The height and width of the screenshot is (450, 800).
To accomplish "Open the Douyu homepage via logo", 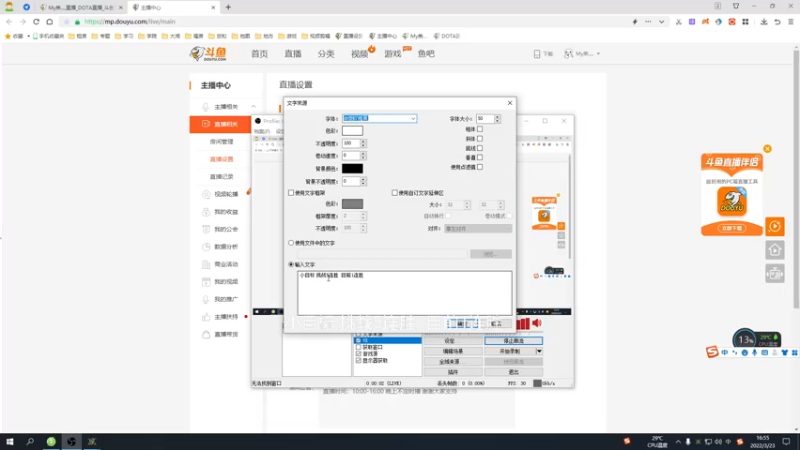I will click(208, 53).
